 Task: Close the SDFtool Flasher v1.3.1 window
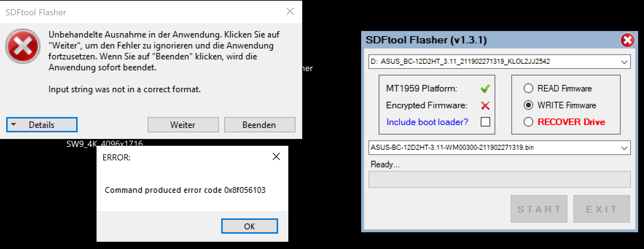point(627,40)
